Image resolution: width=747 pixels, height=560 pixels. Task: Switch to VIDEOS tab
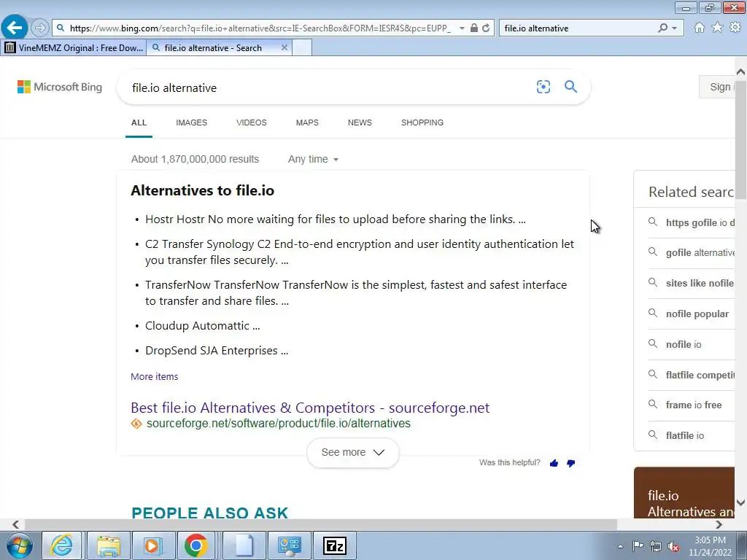tap(252, 122)
